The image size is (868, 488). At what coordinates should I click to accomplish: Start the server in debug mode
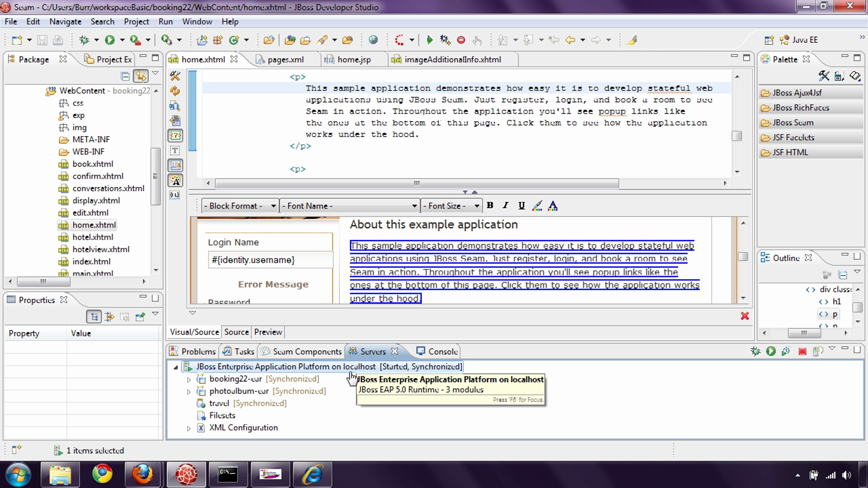756,351
